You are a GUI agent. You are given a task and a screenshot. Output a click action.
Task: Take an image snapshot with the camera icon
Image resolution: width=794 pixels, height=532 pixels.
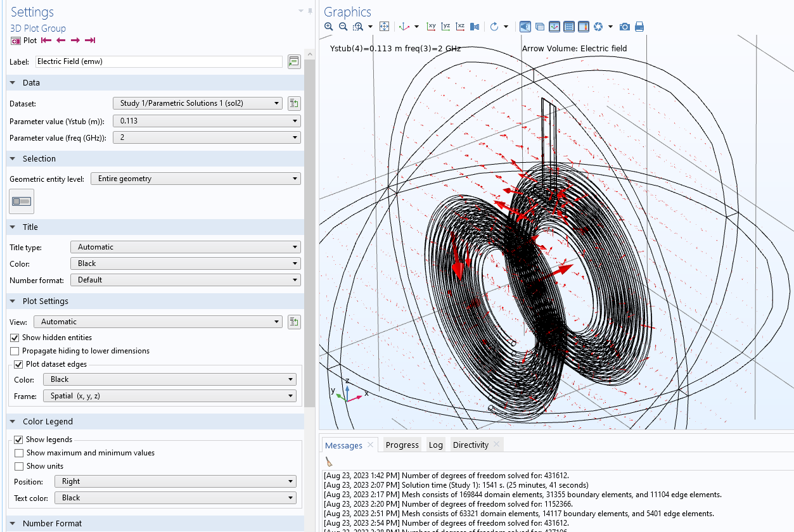point(625,27)
